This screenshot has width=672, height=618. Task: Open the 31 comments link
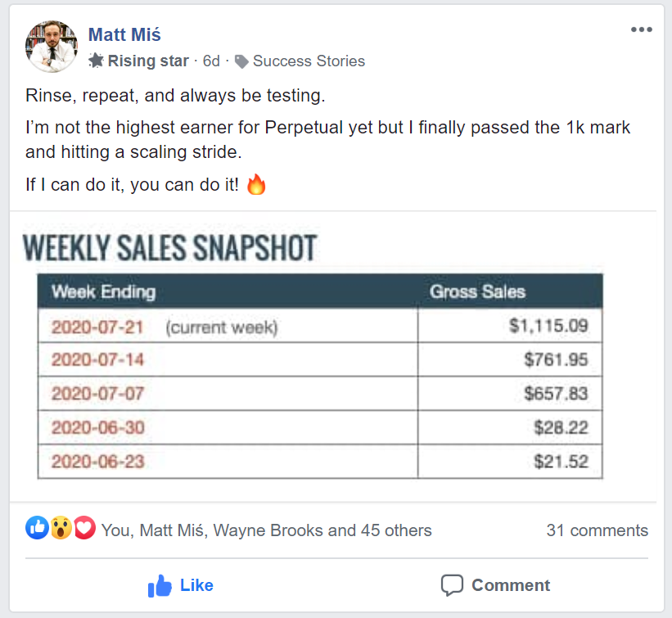(597, 530)
